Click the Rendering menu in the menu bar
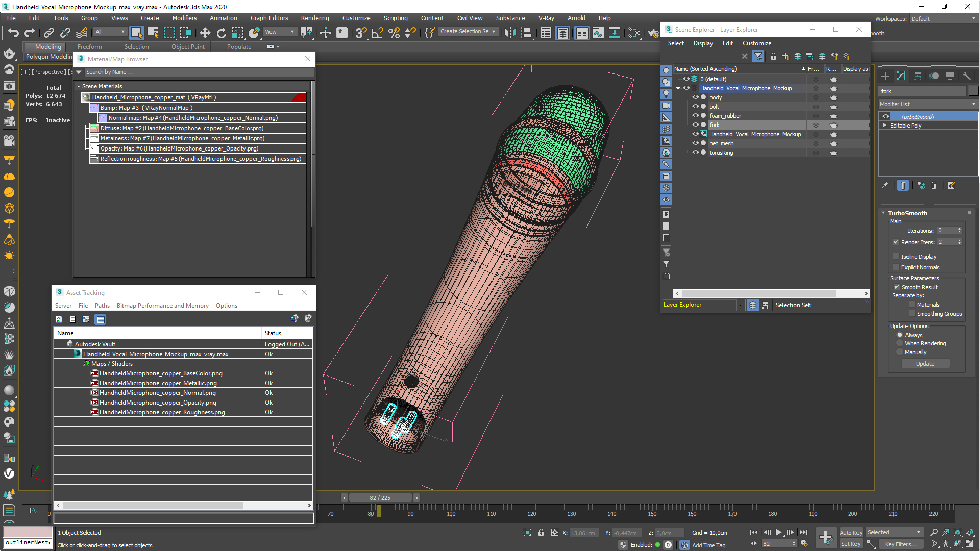Screen dimensions: 980x551 314,18
